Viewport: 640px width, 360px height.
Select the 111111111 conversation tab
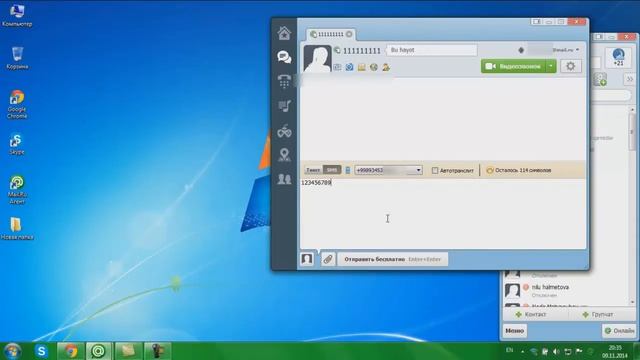click(x=331, y=34)
